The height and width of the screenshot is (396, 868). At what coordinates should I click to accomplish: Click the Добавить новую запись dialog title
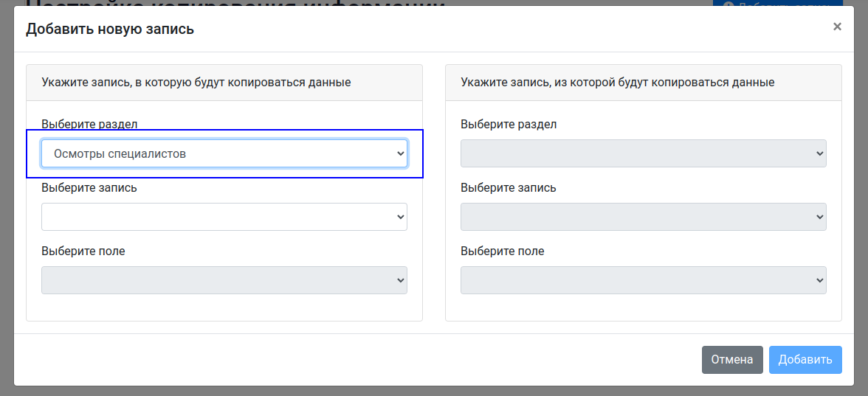(110, 29)
